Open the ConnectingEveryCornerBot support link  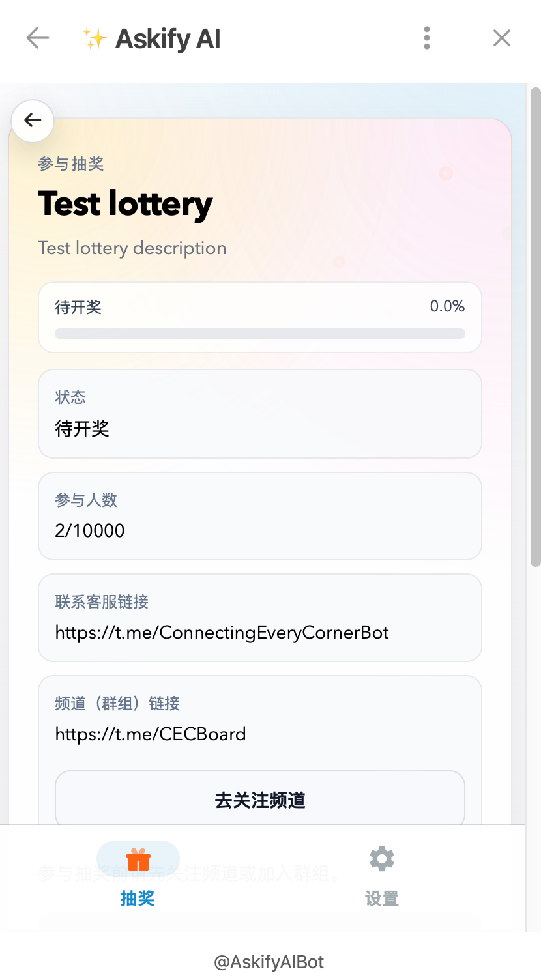(x=222, y=633)
